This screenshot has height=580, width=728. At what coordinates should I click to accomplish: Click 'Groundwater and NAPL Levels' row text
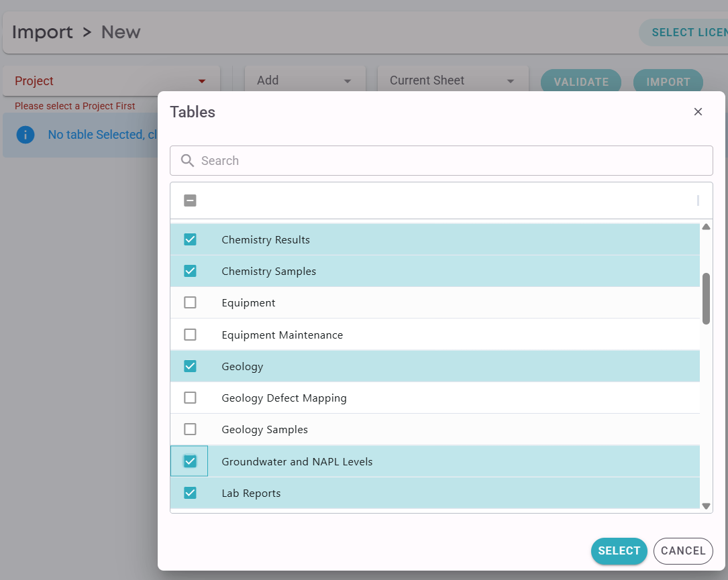pyautogui.click(x=297, y=462)
